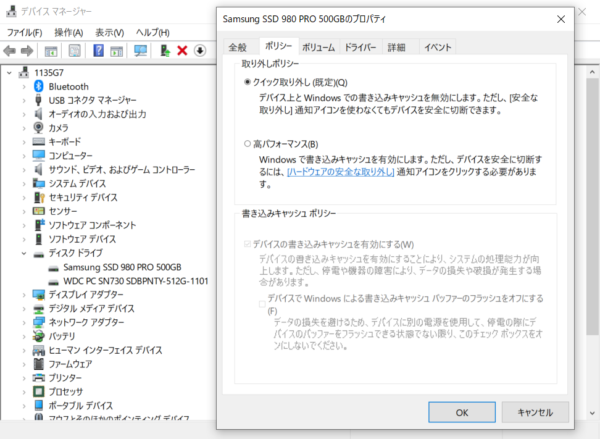Expand ヒューマン インターフェイス デバイス node

pyautogui.click(x=24, y=350)
